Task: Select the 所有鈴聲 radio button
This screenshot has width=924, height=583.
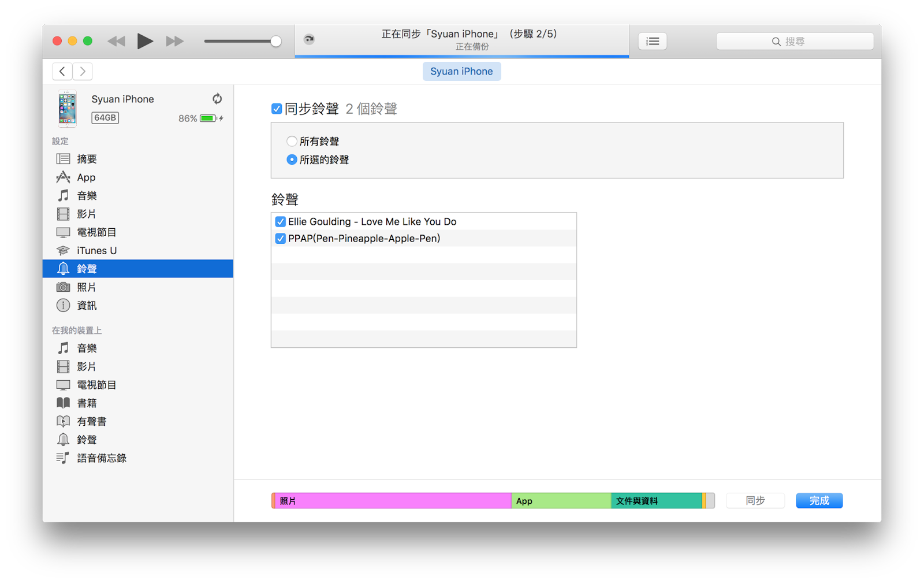Action: point(292,141)
